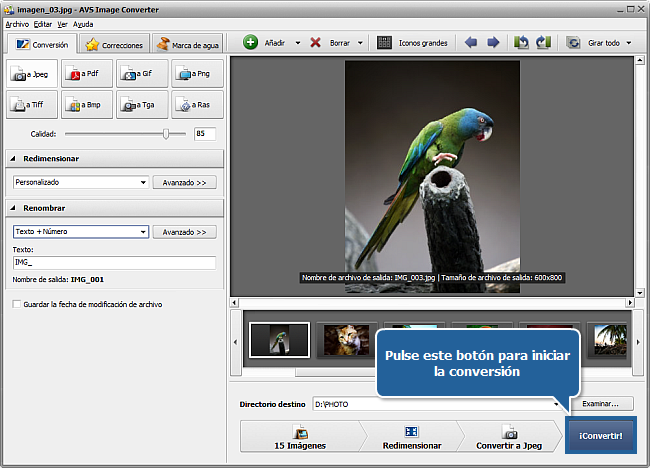
Task: Choose the a Pdf output format
Action: tap(87, 74)
